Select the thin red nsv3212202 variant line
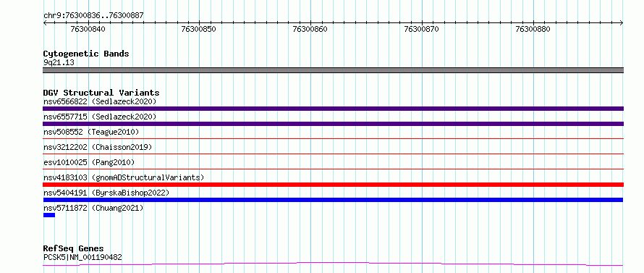 pos(333,154)
